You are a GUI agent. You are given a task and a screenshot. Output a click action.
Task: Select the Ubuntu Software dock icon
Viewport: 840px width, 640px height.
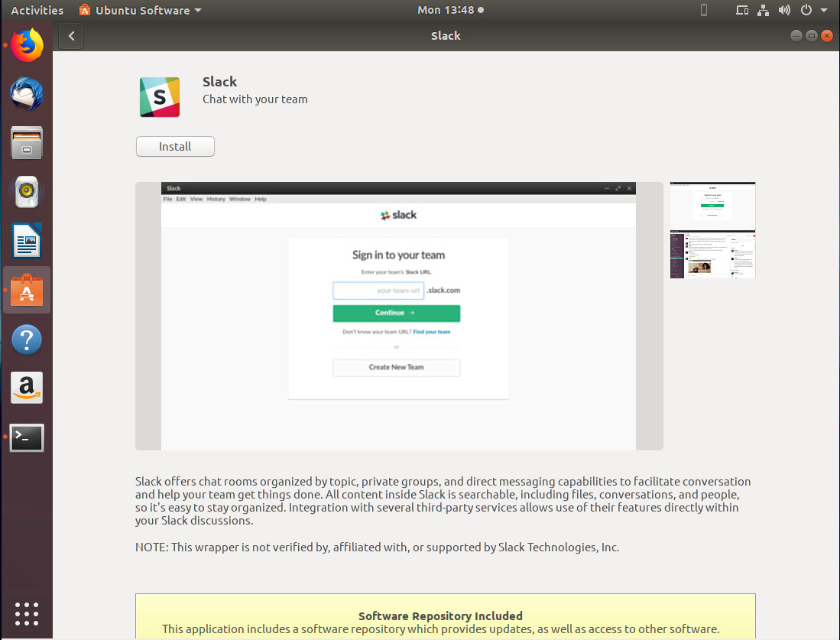(x=27, y=290)
